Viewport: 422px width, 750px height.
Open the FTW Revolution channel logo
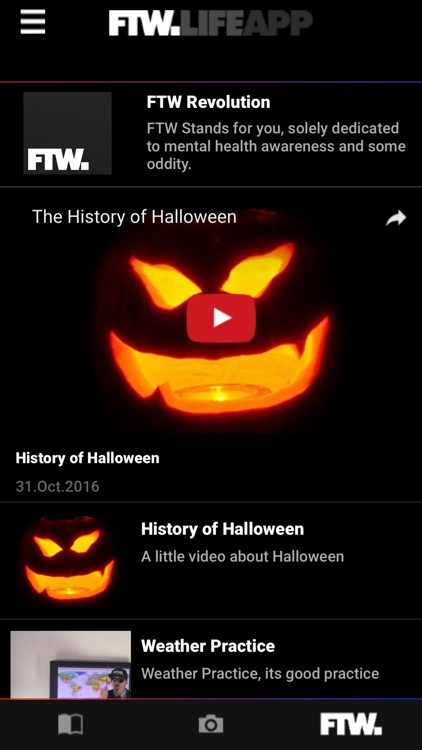pos(67,133)
